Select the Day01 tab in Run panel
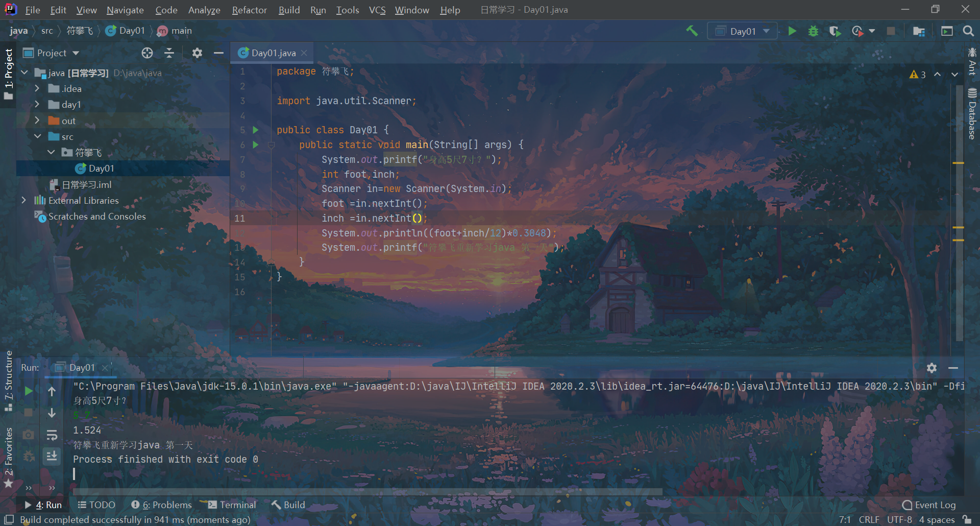The image size is (980, 526). [82, 368]
